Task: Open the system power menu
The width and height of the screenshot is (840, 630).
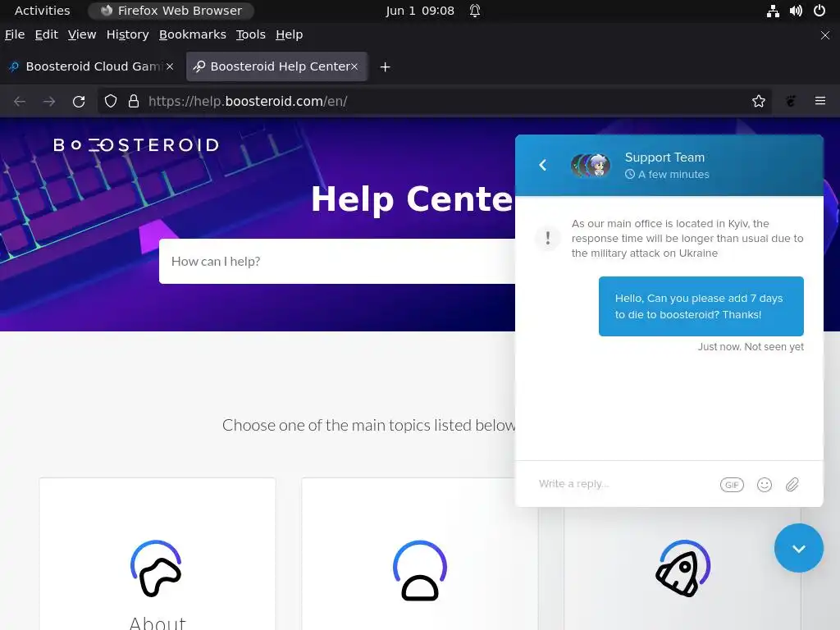Action: (819, 11)
